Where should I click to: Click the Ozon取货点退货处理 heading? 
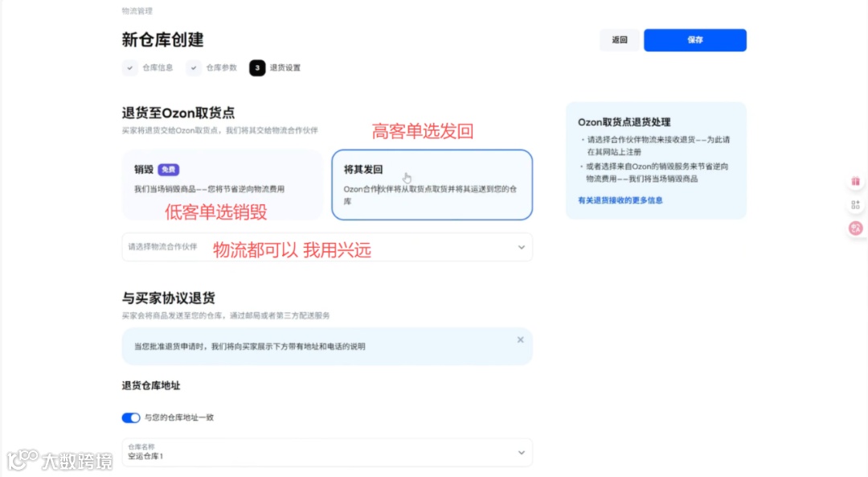pos(624,122)
